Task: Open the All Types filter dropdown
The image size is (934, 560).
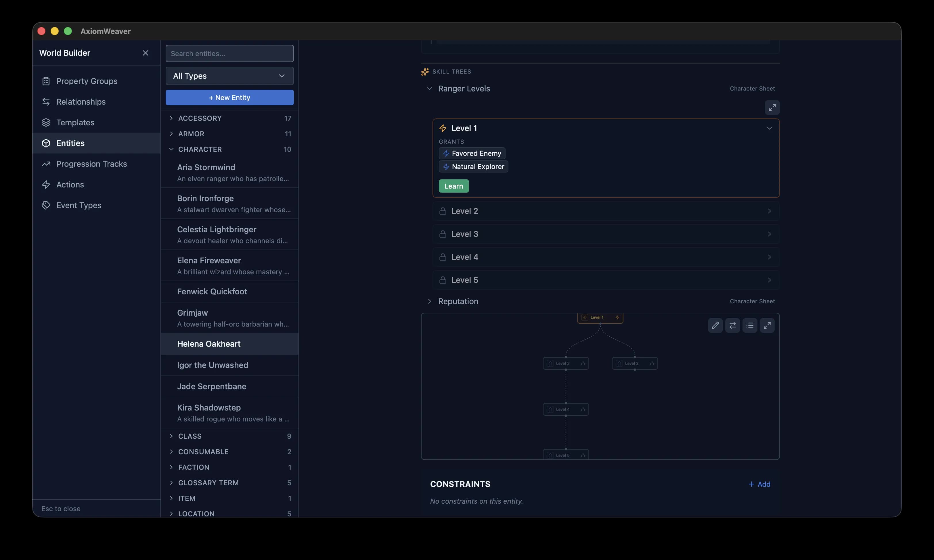Action: (x=229, y=76)
